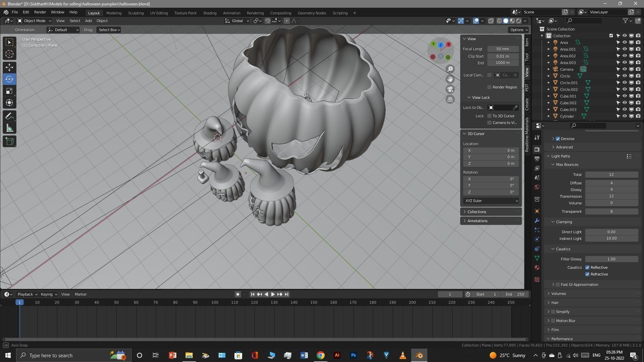The width and height of the screenshot is (644, 362).
Task: Select the Rotate tool
Action: 9,79
